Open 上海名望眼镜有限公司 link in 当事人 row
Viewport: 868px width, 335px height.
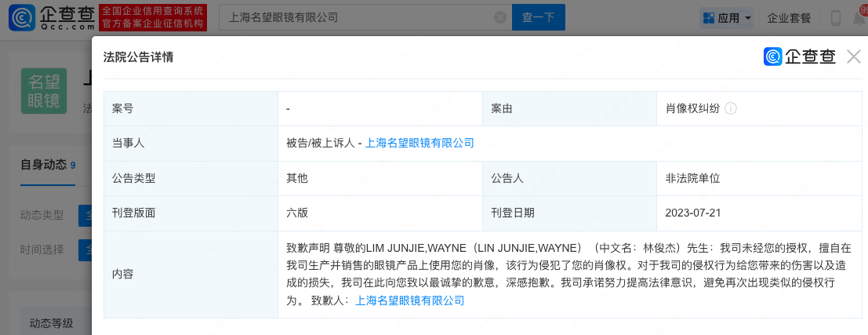419,144
